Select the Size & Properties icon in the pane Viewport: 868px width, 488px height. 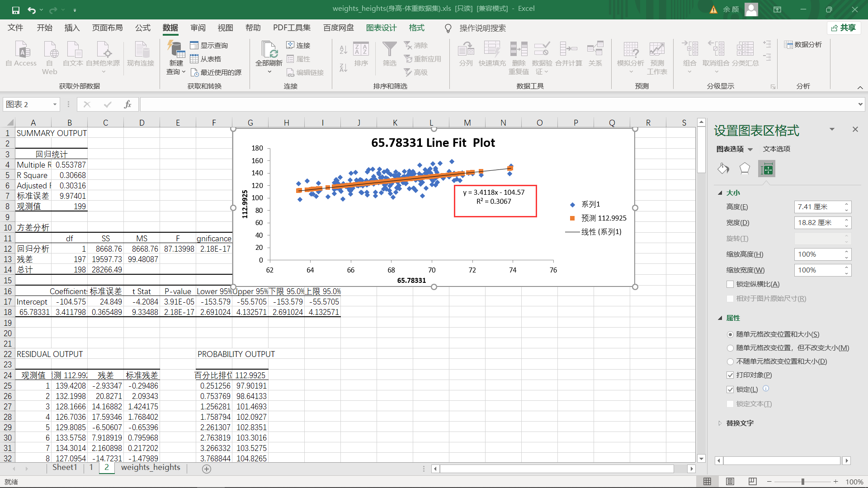pos(767,169)
